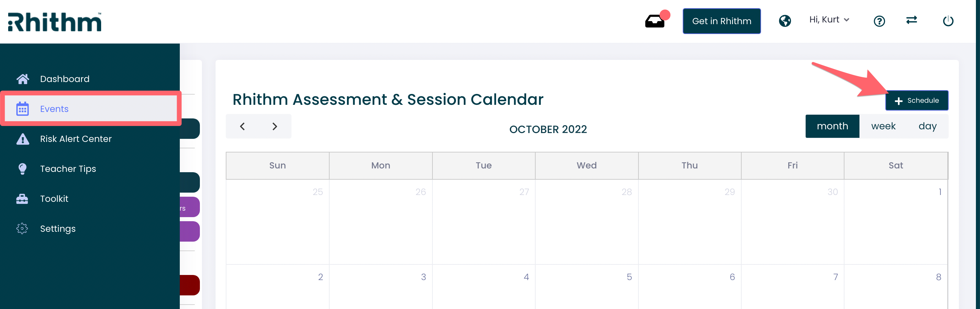Image resolution: width=980 pixels, height=309 pixels.
Task: Click the Risk Alert Center warning icon
Action: [x=23, y=139]
